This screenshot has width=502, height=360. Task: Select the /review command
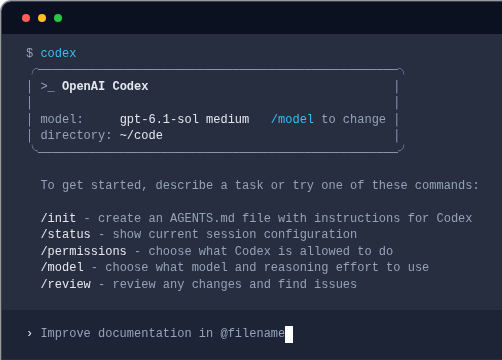(x=66, y=284)
